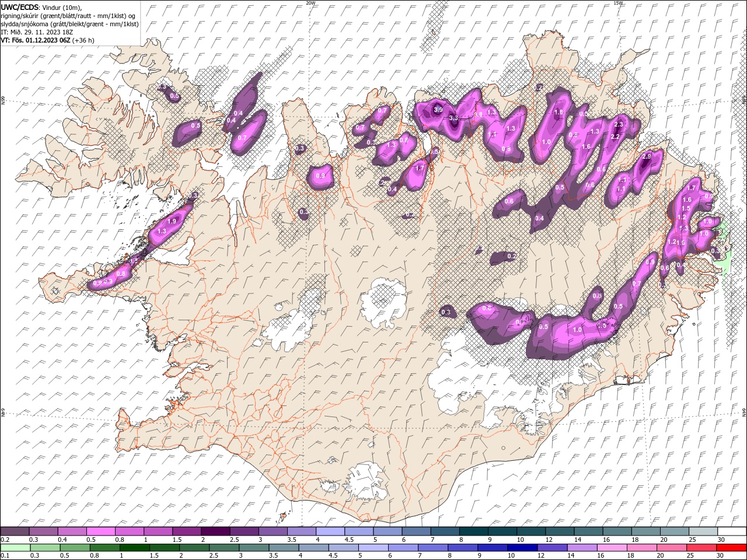Click the '0.3' label under the upper legend
The height and width of the screenshot is (560, 747).
(x=34, y=540)
